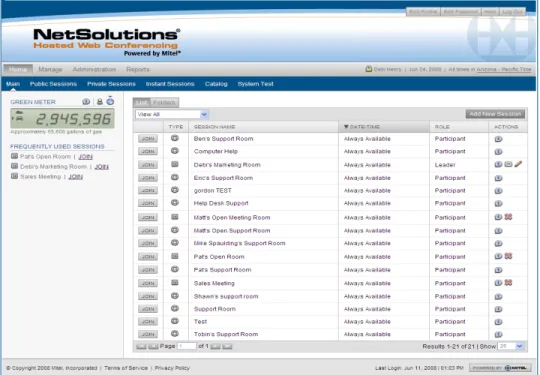Open the View All filter dropdown
This screenshot has height=375, width=540.
point(172,114)
